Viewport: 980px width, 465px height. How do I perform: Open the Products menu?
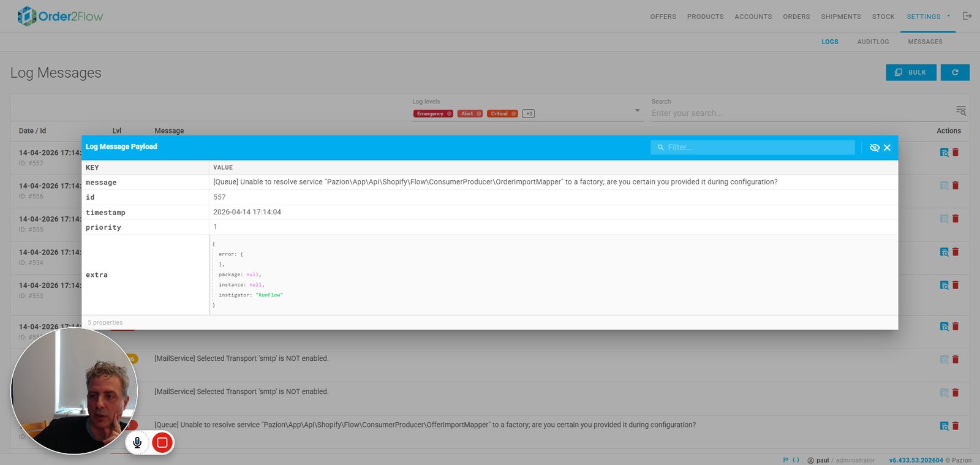click(x=706, y=17)
